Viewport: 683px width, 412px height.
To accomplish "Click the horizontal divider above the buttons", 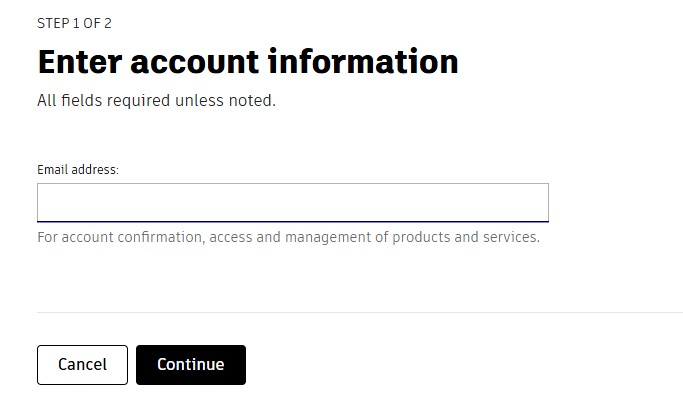I will (x=360, y=312).
